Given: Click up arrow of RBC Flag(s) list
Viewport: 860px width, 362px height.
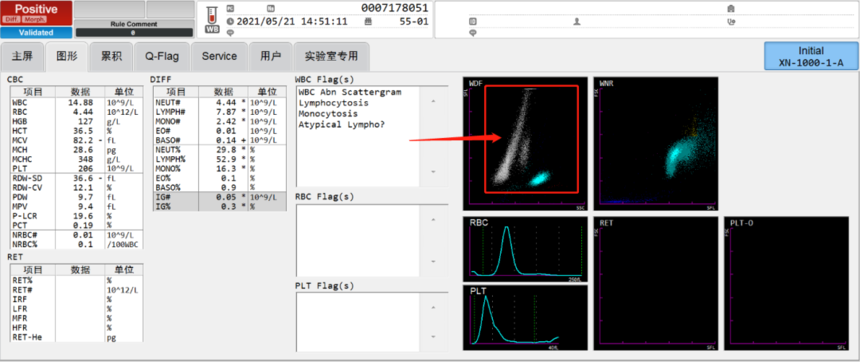Looking at the screenshot, I should click(434, 220).
